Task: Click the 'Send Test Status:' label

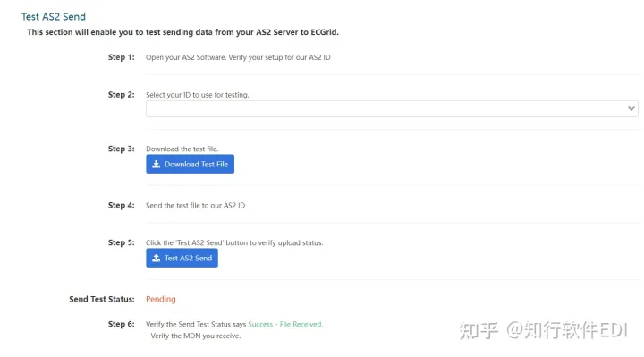Action: click(101, 299)
